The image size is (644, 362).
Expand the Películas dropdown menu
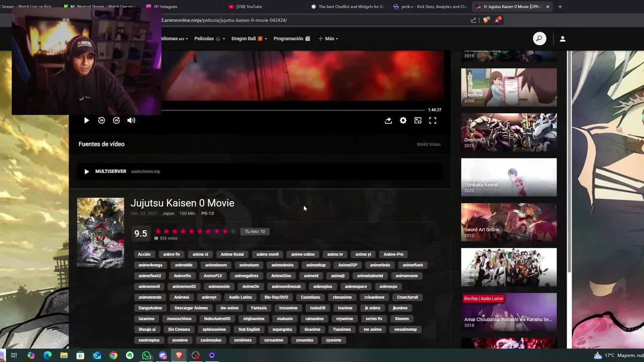(x=210, y=39)
